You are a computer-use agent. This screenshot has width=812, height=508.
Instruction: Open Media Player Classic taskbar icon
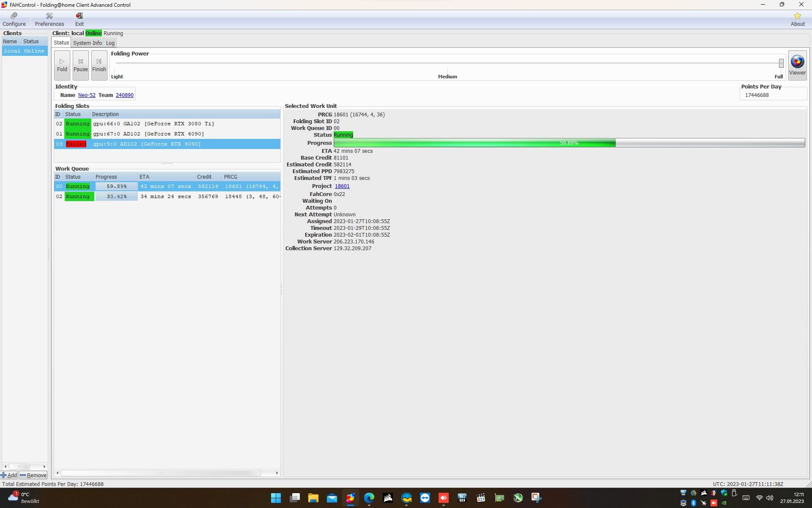480,498
